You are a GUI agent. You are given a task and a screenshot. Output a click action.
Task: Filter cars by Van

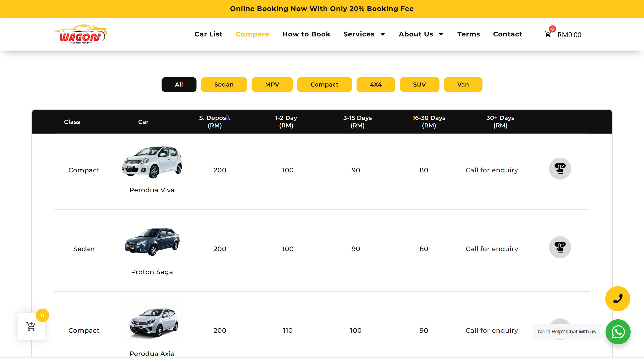(x=463, y=85)
